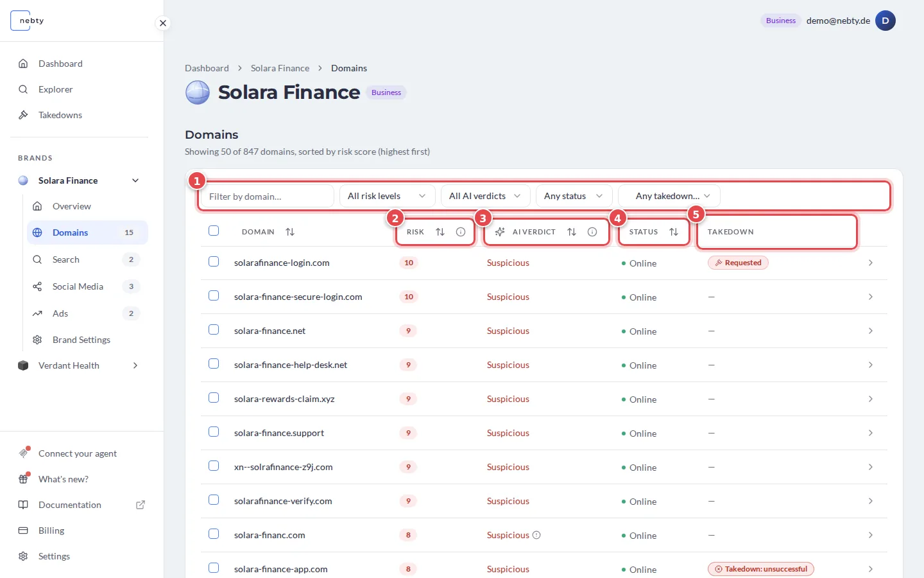Click the Solara Finance breadcrumb link
The image size is (924, 578).
click(280, 68)
